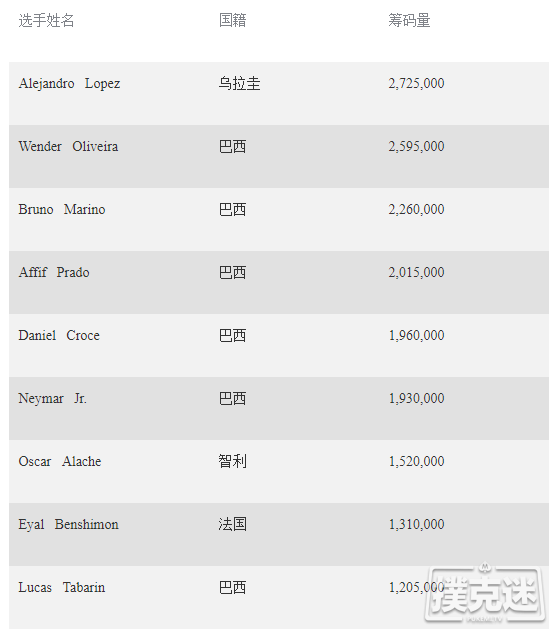Click chip count 1,930,000
The image size is (557, 635).
point(416,398)
